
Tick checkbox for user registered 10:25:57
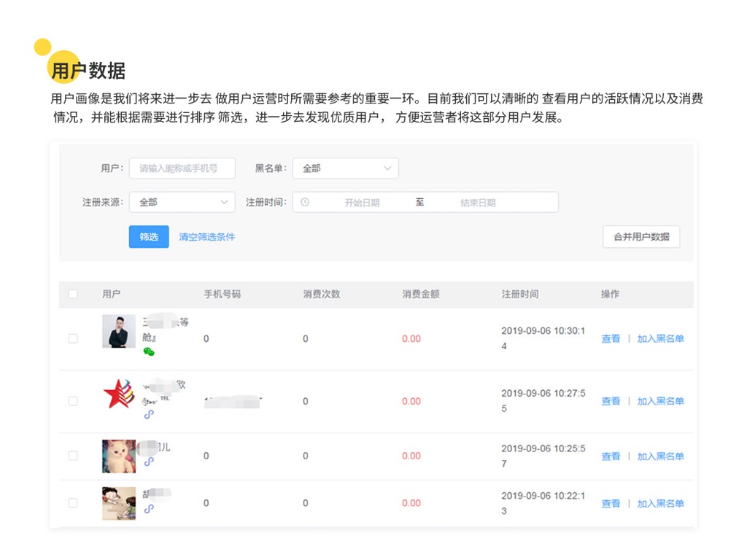(x=73, y=456)
